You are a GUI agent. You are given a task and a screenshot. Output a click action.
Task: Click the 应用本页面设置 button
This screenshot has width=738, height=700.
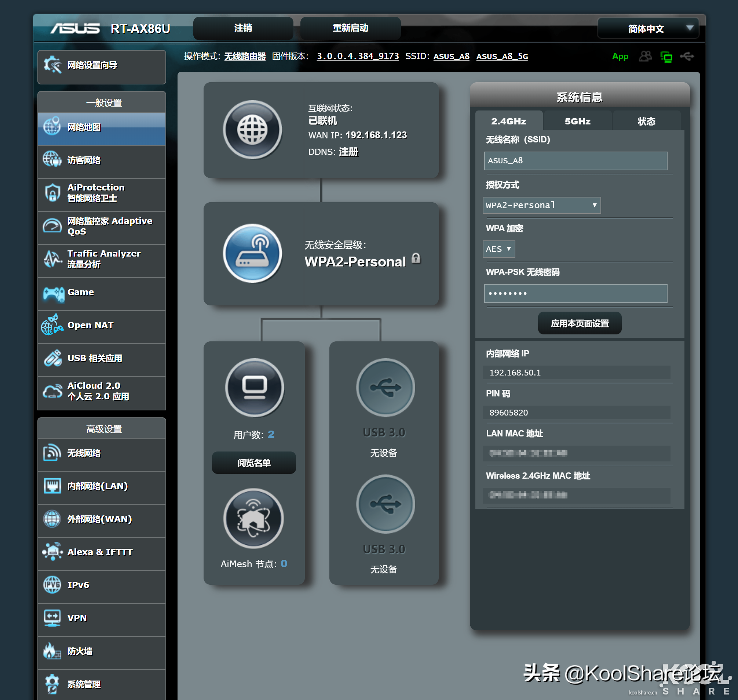[579, 323]
